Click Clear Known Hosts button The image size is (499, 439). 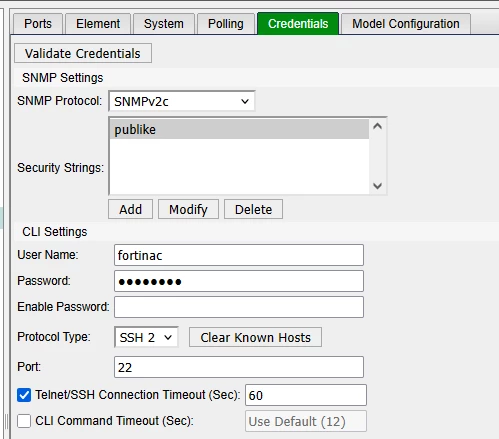[x=255, y=337]
